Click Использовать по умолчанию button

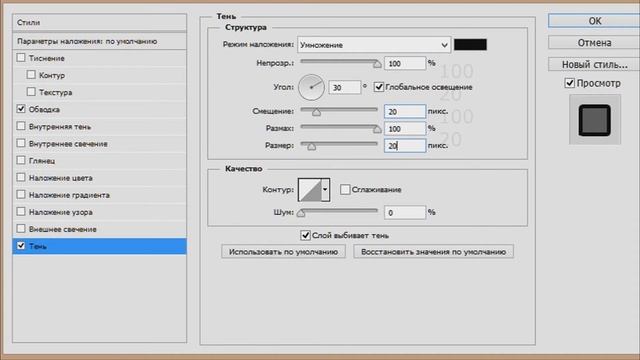click(283, 252)
